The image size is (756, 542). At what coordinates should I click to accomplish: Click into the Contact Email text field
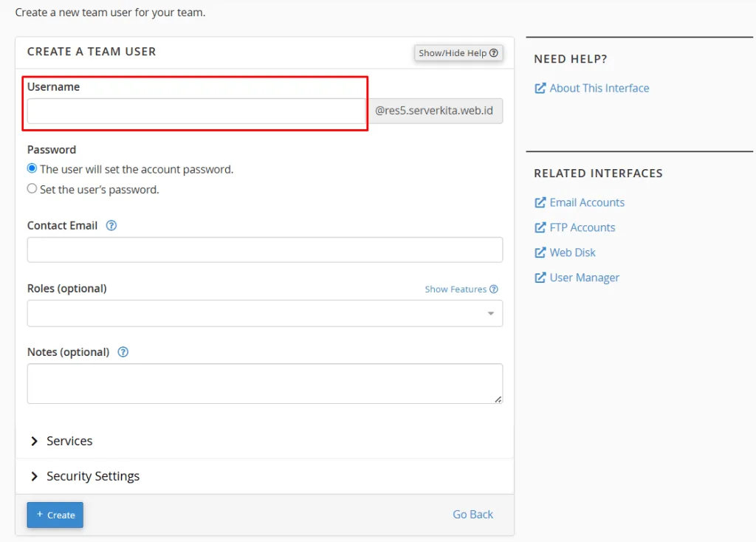coord(264,250)
